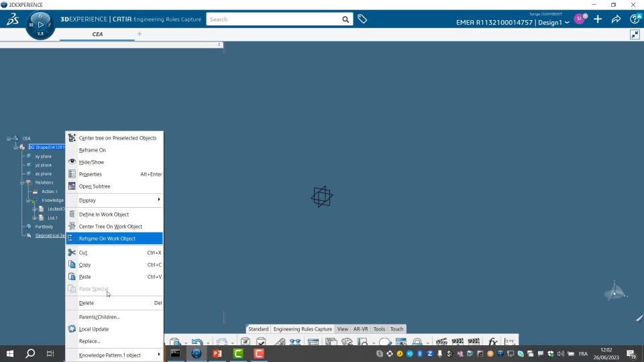Open the help question mark icon

coord(635,19)
